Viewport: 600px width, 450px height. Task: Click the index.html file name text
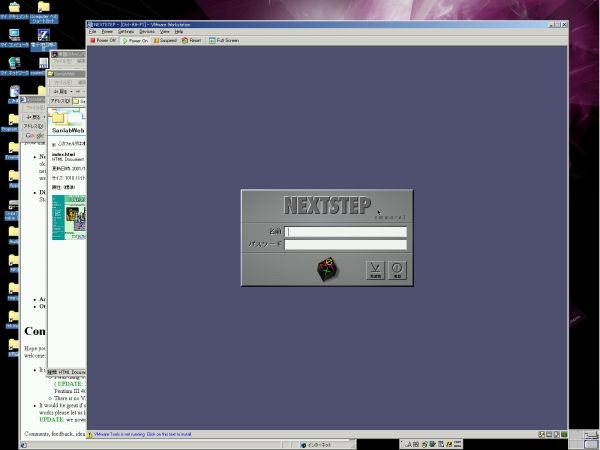click(x=64, y=155)
